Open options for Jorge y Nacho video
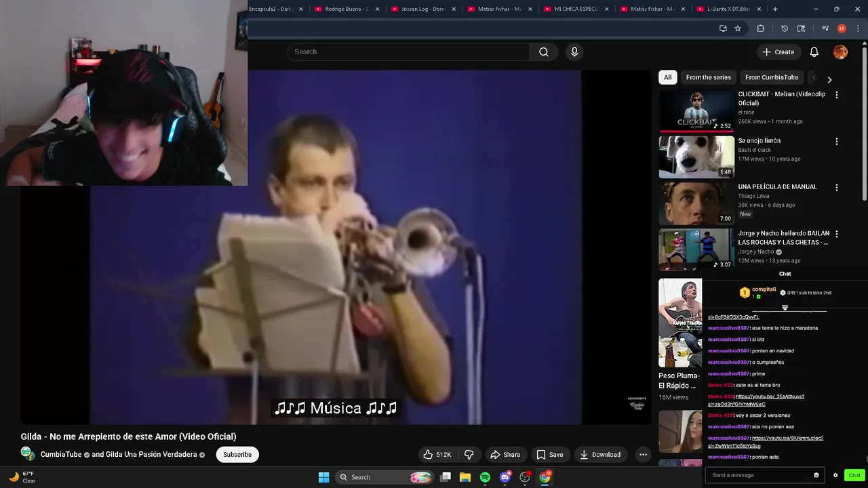Image resolution: width=868 pixels, height=488 pixels. [836, 234]
